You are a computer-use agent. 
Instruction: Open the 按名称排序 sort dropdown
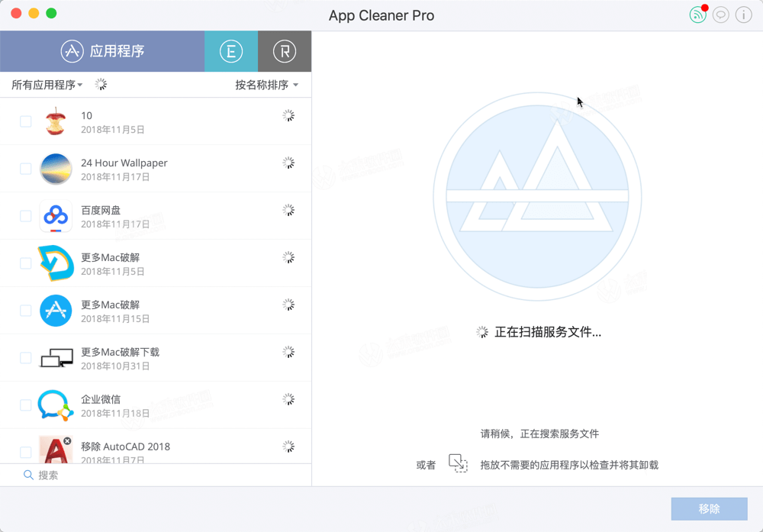266,85
